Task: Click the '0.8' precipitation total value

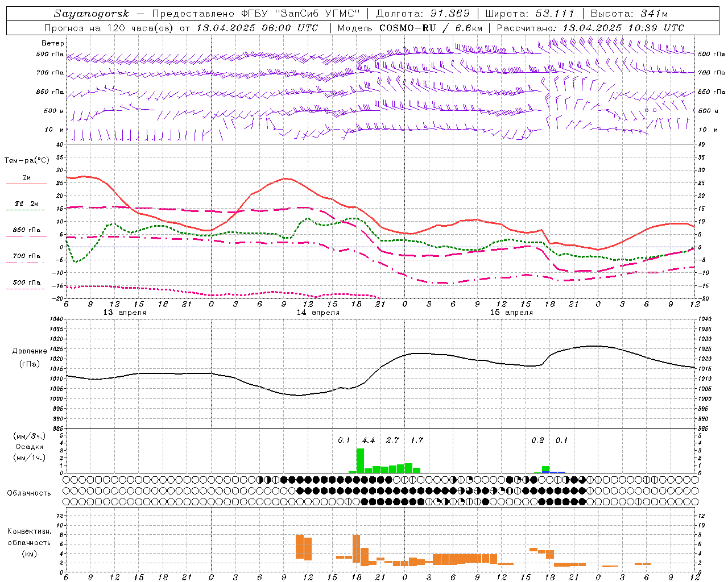Action: (x=537, y=440)
